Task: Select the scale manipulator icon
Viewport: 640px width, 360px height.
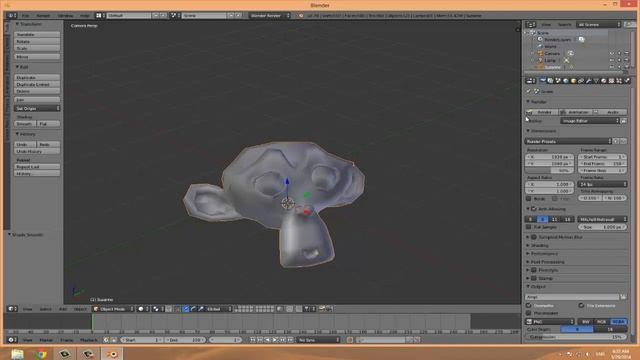Action: tap(200, 309)
